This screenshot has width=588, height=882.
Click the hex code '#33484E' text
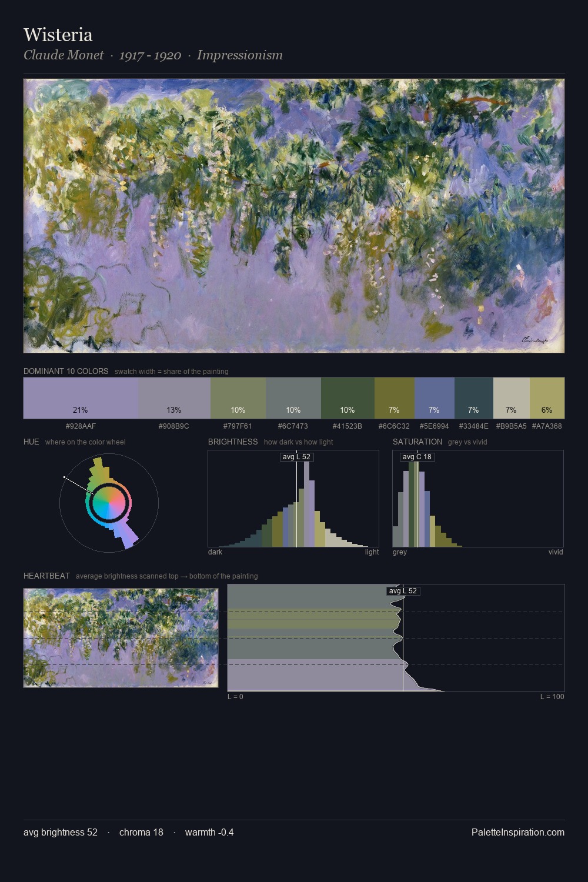point(473,426)
